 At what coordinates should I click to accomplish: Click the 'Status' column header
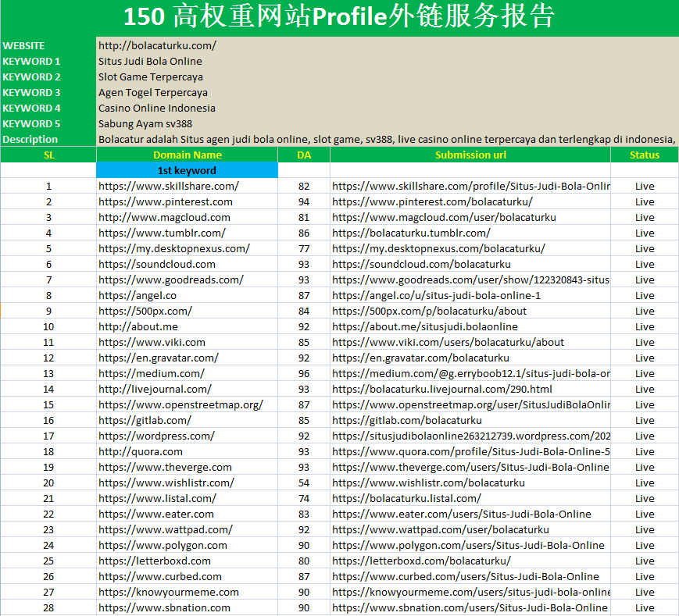(x=645, y=155)
